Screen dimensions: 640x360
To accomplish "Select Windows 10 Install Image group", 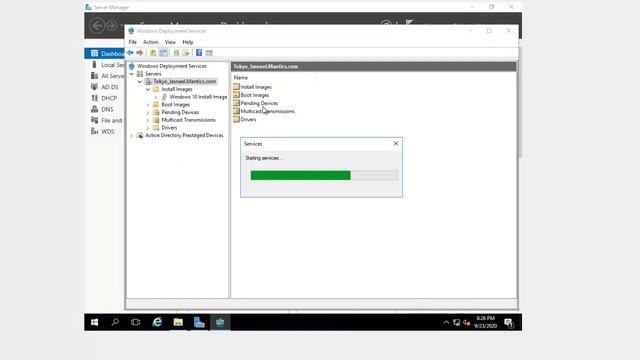I will pyautogui.click(x=198, y=97).
